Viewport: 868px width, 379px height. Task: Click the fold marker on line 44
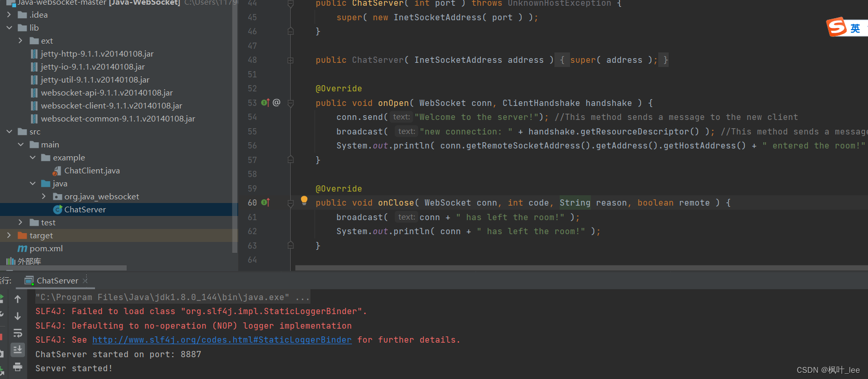(x=291, y=4)
